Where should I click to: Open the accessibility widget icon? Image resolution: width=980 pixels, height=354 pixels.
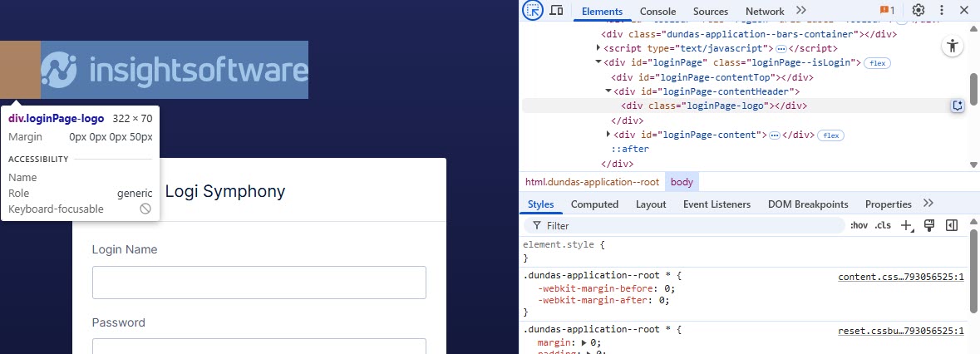952,46
